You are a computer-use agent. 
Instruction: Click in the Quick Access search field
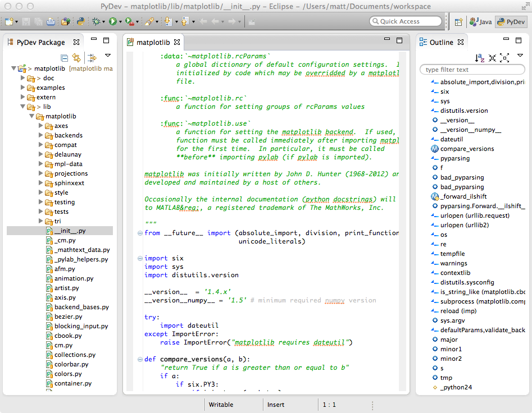click(406, 21)
